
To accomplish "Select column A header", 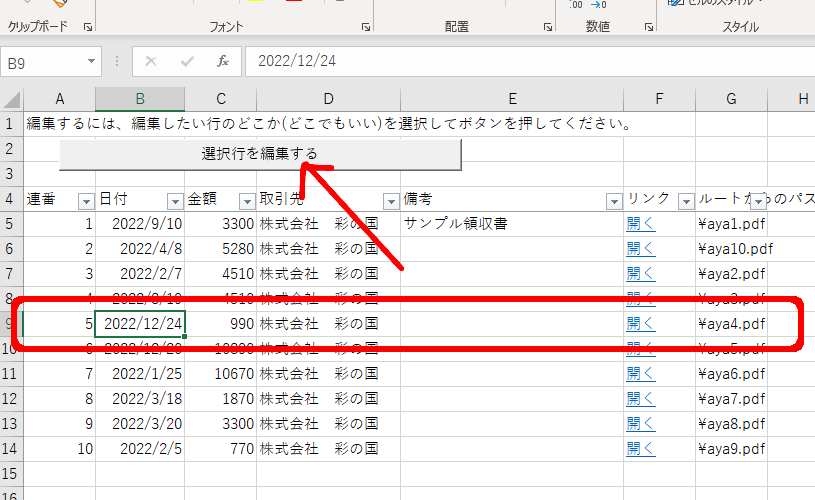I will click(60, 99).
